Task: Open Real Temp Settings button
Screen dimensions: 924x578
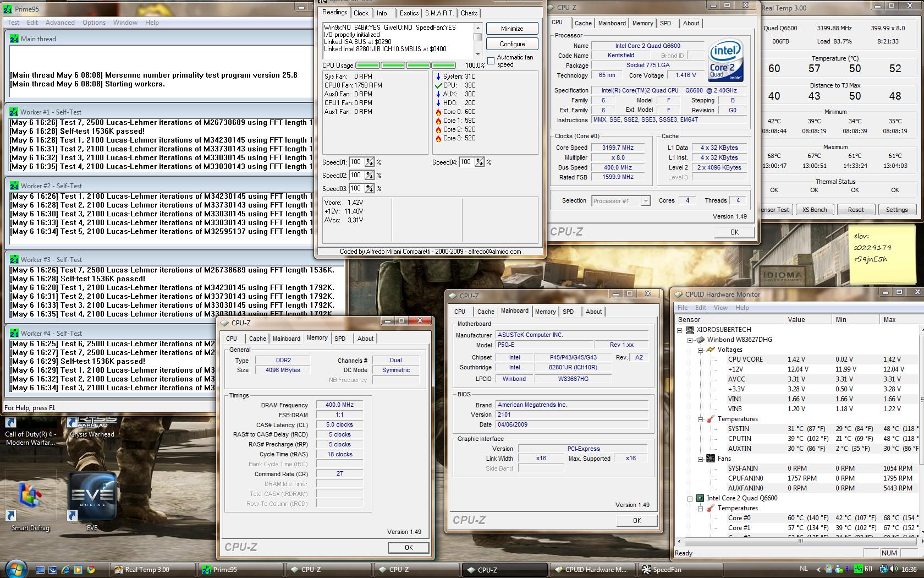Action: (x=897, y=210)
